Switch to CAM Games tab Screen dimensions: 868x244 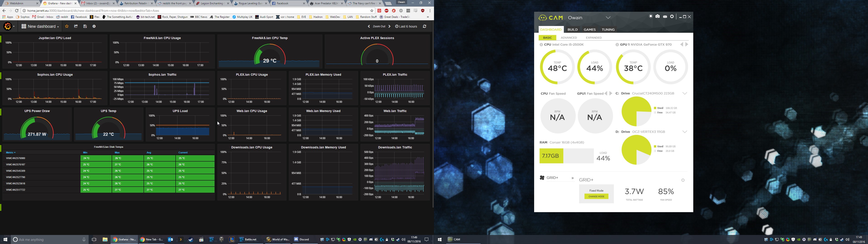tap(590, 30)
